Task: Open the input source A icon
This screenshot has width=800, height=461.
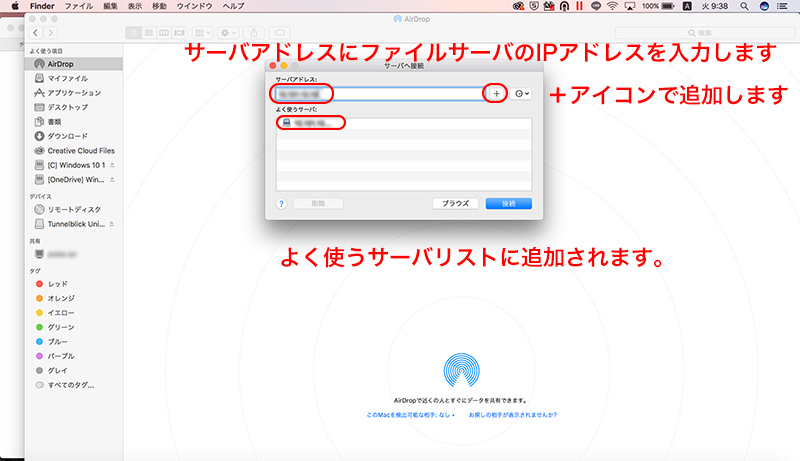Action: pyautogui.click(x=687, y=6)
